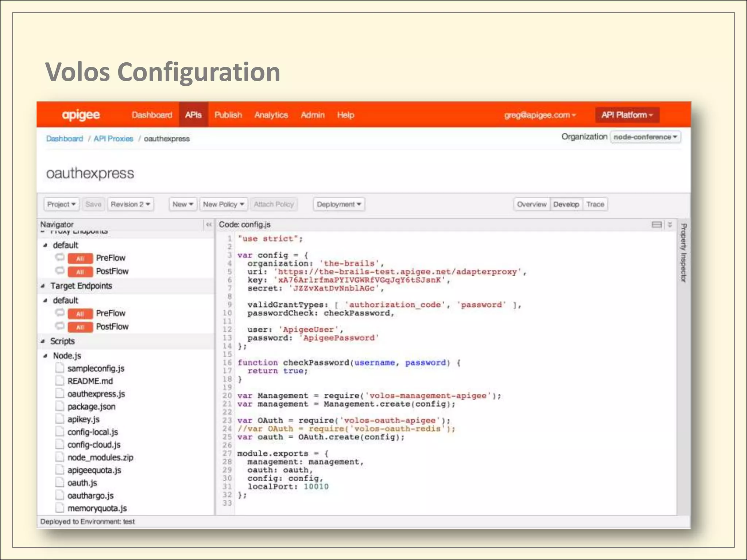Click the Attach Policy button
This screenshot has height=560, width=747.
[274, 204]
